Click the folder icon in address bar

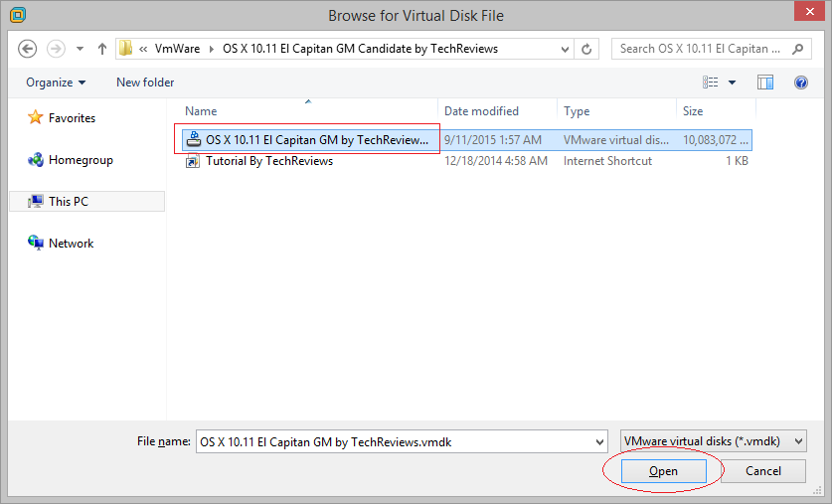(126, 49)
